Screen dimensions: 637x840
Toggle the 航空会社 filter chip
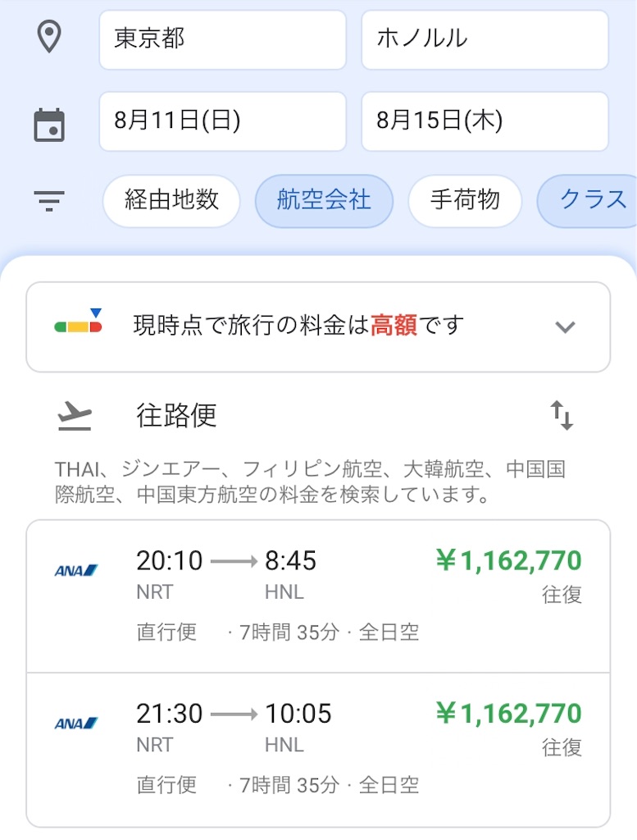point(324,201)
